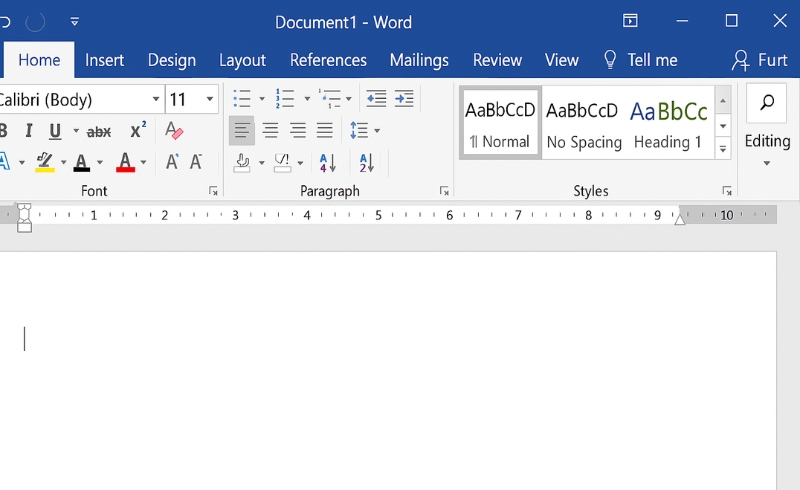Open the Furt account button
The image size is (800, 490).
point(759,60)
